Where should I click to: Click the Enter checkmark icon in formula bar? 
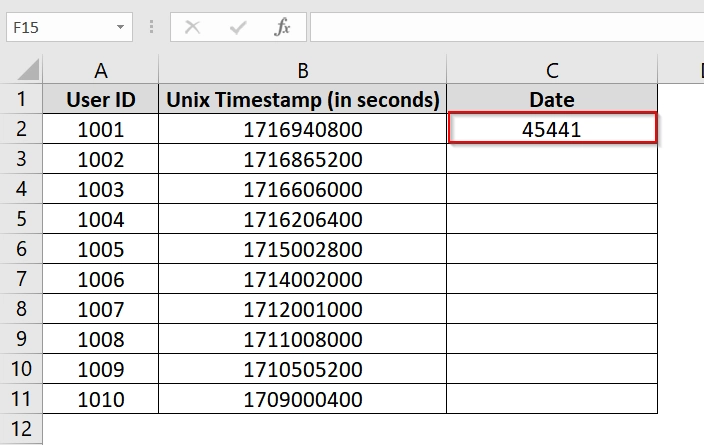tap(238, 27)
